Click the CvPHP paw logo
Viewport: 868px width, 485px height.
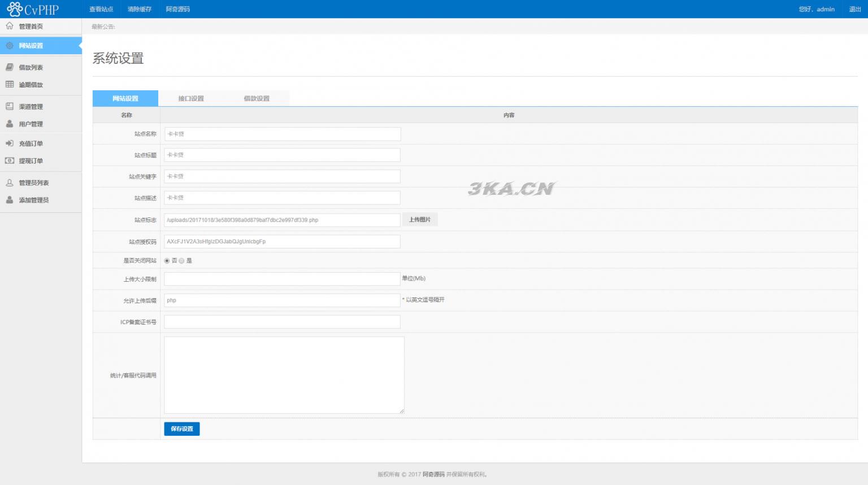[15, 9]
